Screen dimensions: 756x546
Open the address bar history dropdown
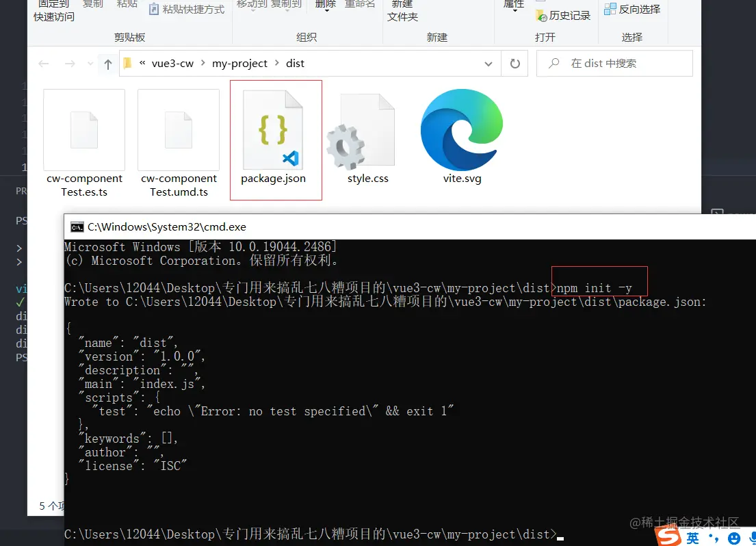point(488,64)
